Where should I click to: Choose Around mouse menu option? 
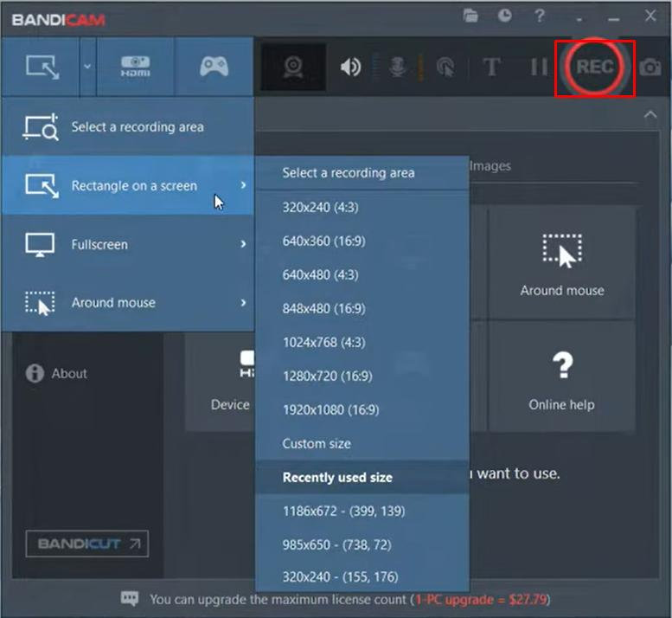coord(128,302)
